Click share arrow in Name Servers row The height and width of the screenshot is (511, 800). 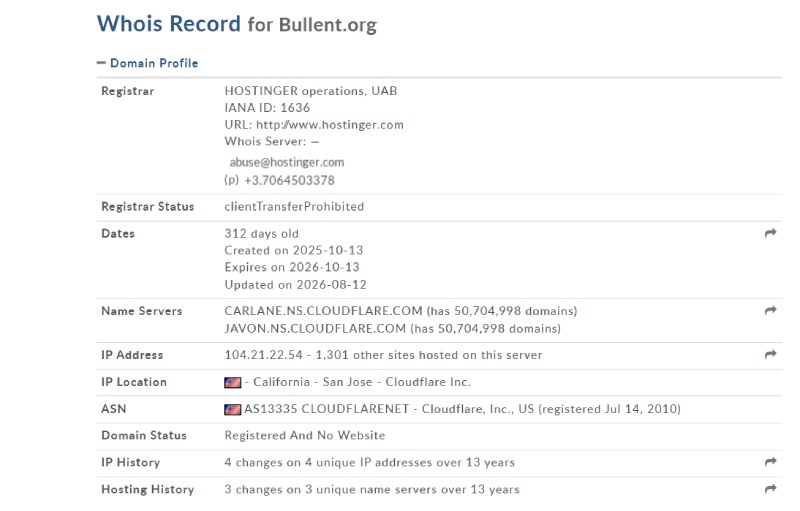(770, 310)
